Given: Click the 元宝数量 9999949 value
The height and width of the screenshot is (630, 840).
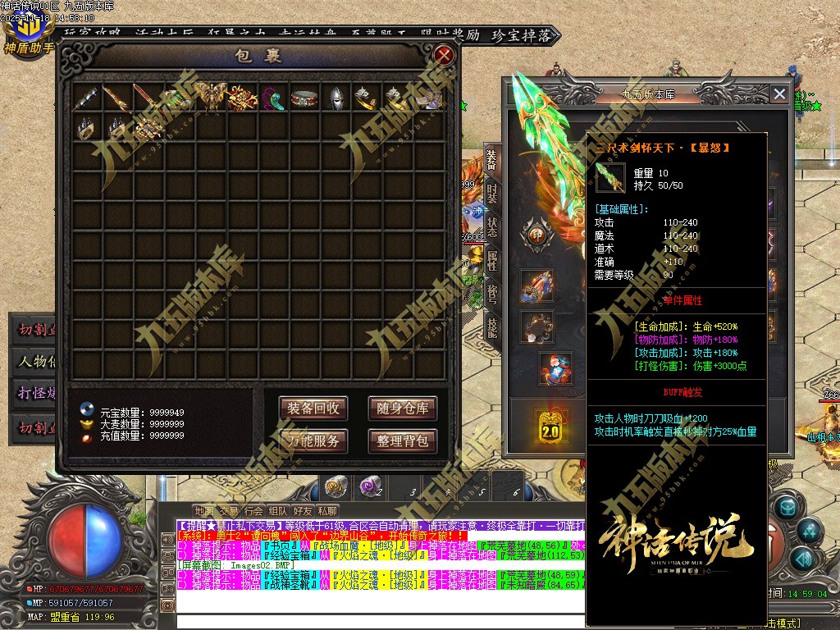Looking at the screenshot, I should tap(167, 413).
